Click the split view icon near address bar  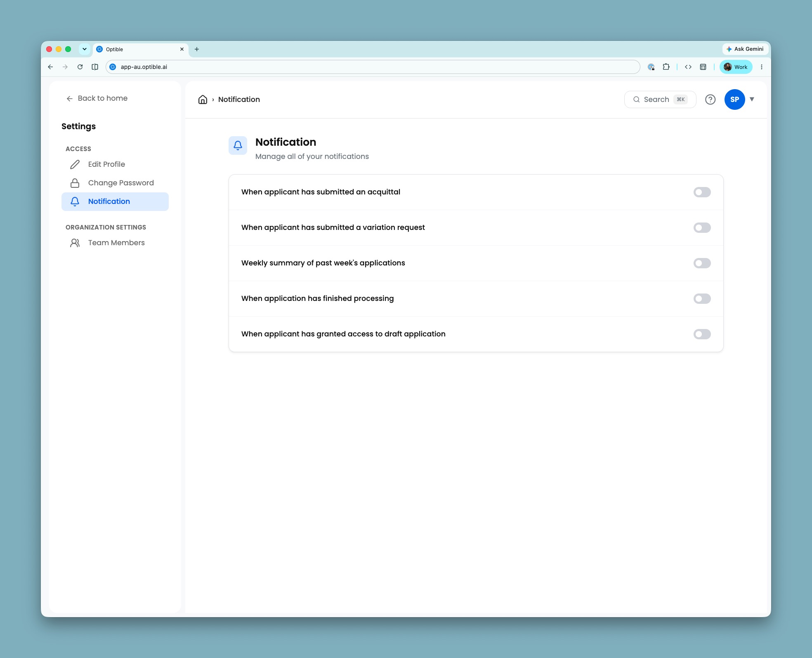click(95, 67)
